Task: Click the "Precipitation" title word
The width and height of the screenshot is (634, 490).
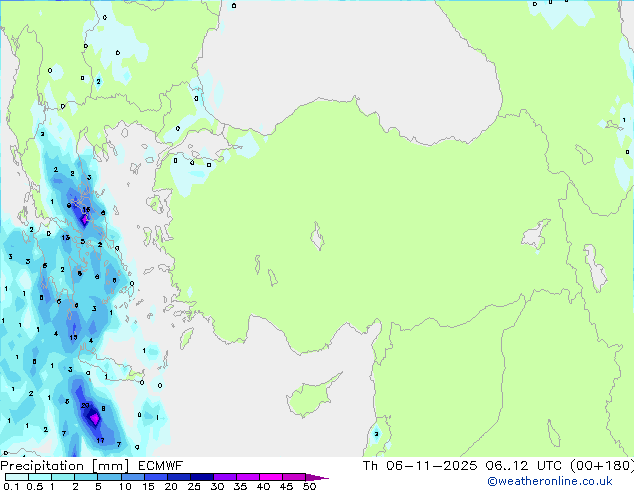Action: pyautogui.click(x=42, y=466)
